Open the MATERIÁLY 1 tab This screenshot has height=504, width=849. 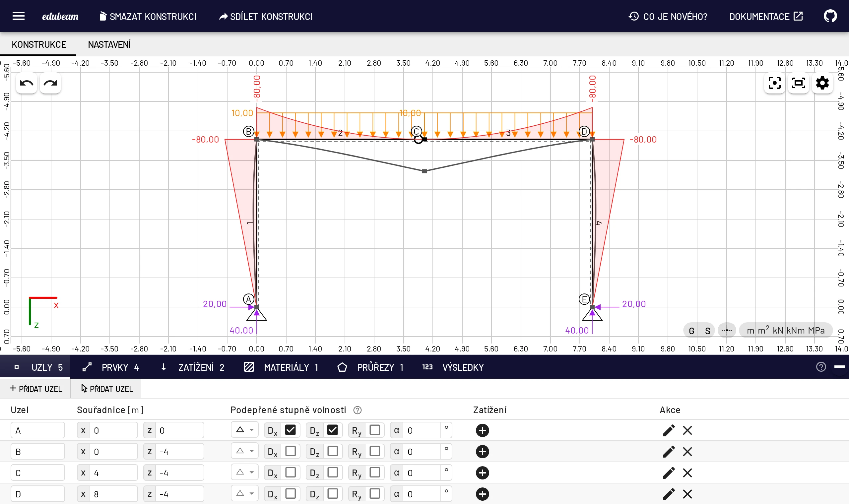tap(282, 367)
